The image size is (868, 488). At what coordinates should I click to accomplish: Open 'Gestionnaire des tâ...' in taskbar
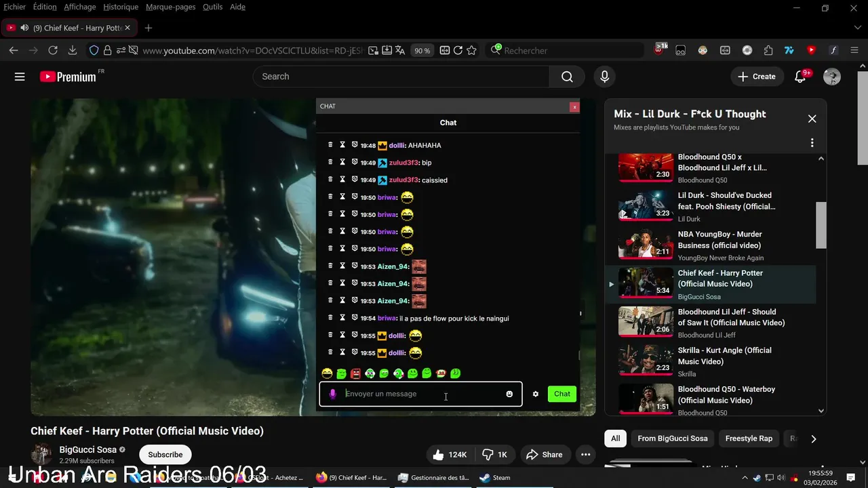point(433,478)
